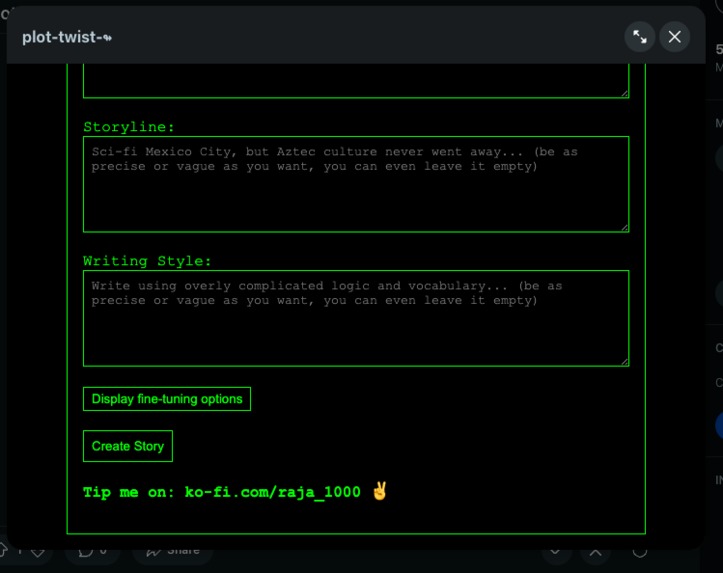Click the link icon beside plot-twist title
The image size is (723, 573).
coord(107,38)
